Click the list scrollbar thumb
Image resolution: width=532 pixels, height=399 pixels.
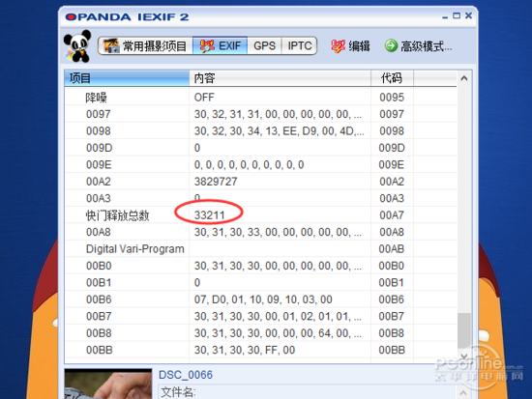click(463, 330)
